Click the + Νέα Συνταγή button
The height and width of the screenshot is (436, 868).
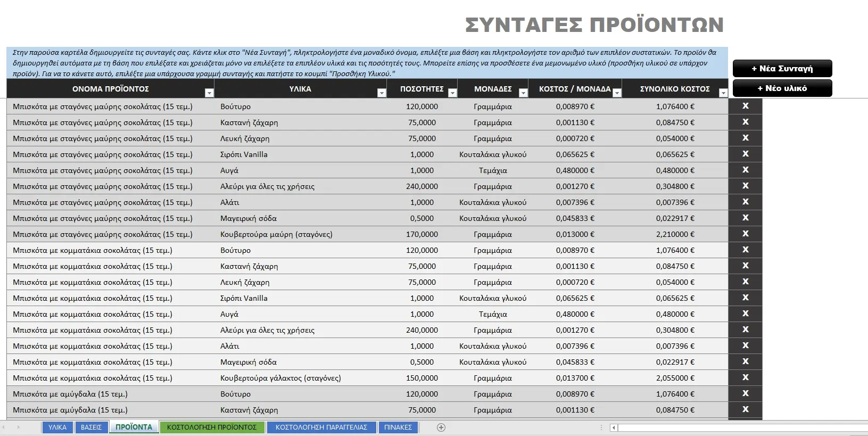[x=782, y=69]
